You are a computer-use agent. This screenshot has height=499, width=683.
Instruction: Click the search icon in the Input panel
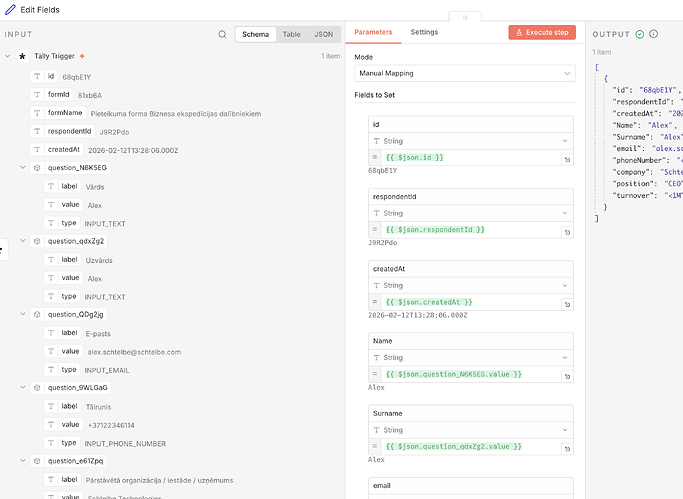click(222, 34)
